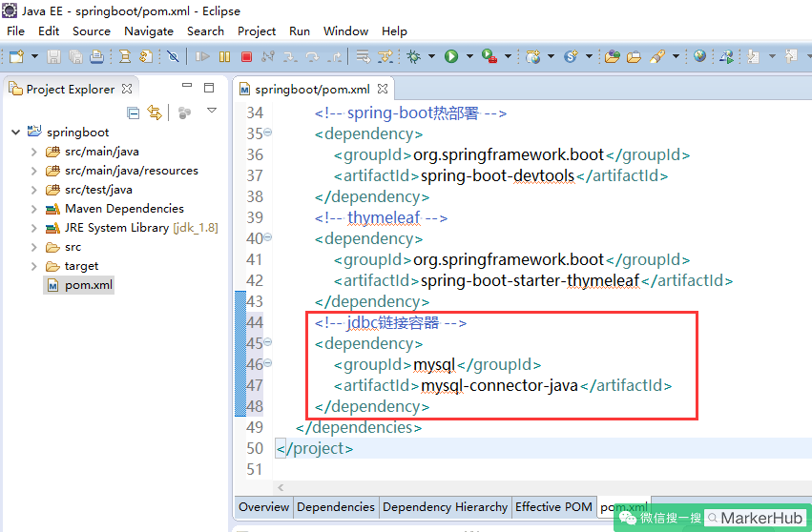Click the Search flashlight icon
Image resolution: width=812 pixels, height=532 pixels.
(657, 56)
